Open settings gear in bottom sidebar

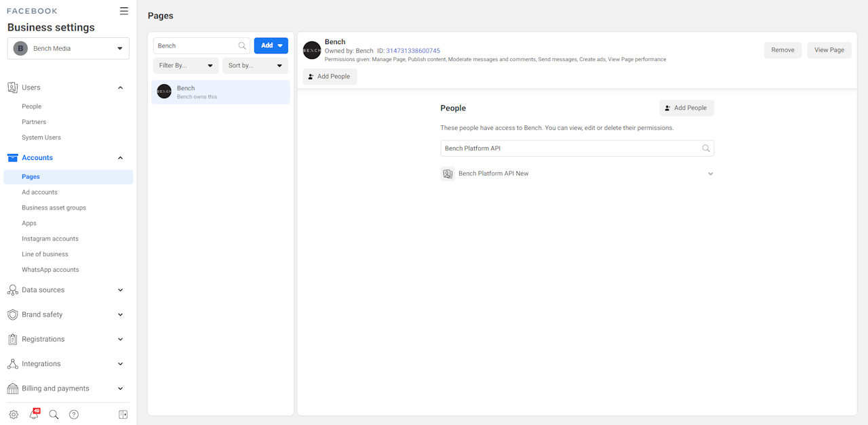[x=14, y=414]
